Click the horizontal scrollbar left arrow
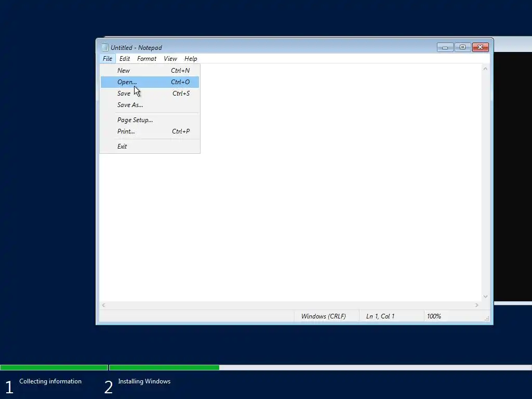The image size is (532, 399). pos(103,305)
